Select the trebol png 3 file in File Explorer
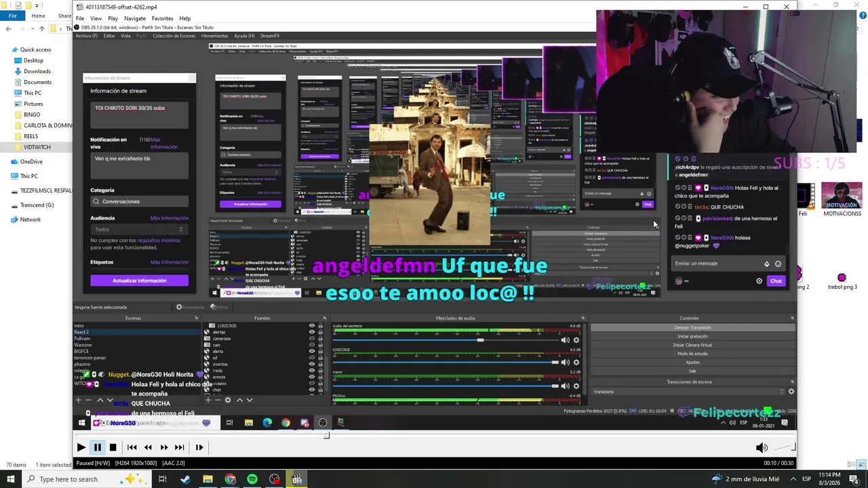 coord(842,280)
